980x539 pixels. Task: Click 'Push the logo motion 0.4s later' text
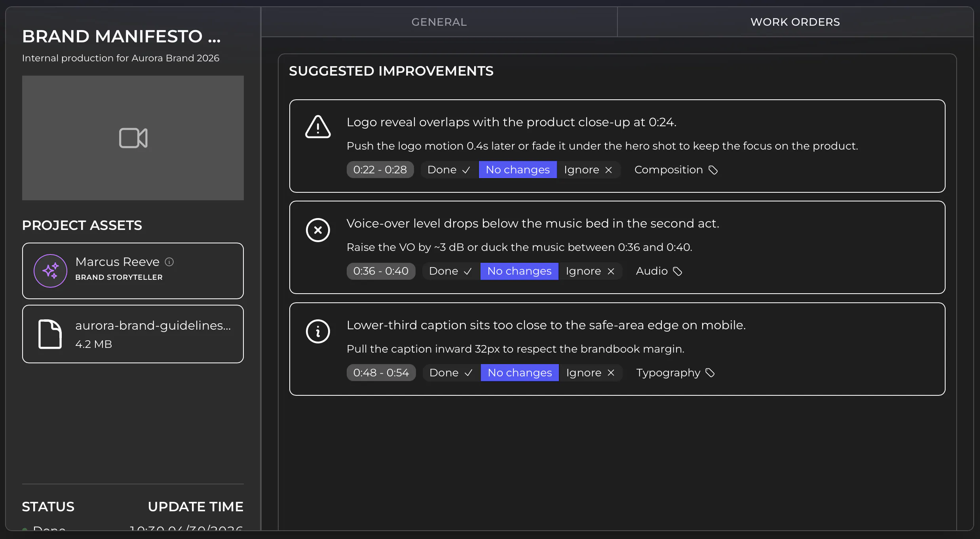602,146
